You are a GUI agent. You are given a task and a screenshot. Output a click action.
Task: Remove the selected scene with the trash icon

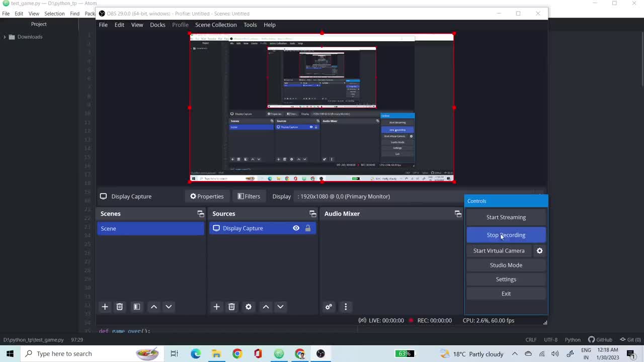[120, 307]
